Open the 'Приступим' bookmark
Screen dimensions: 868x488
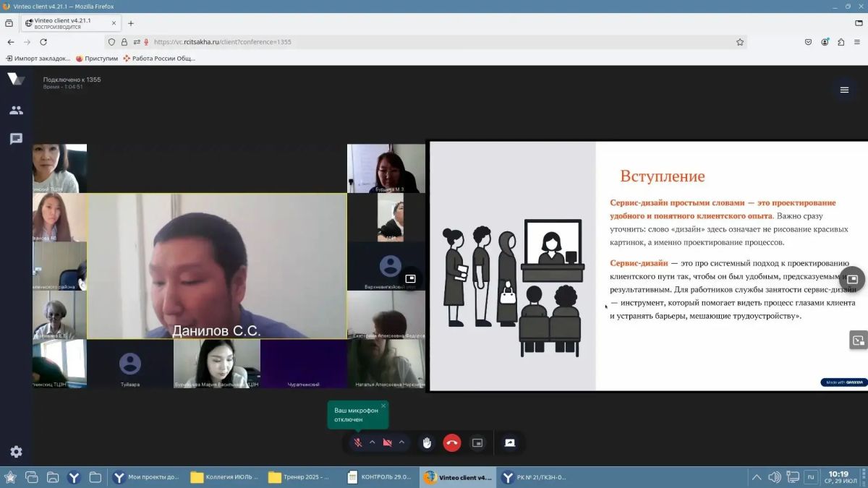coord(97,58)
